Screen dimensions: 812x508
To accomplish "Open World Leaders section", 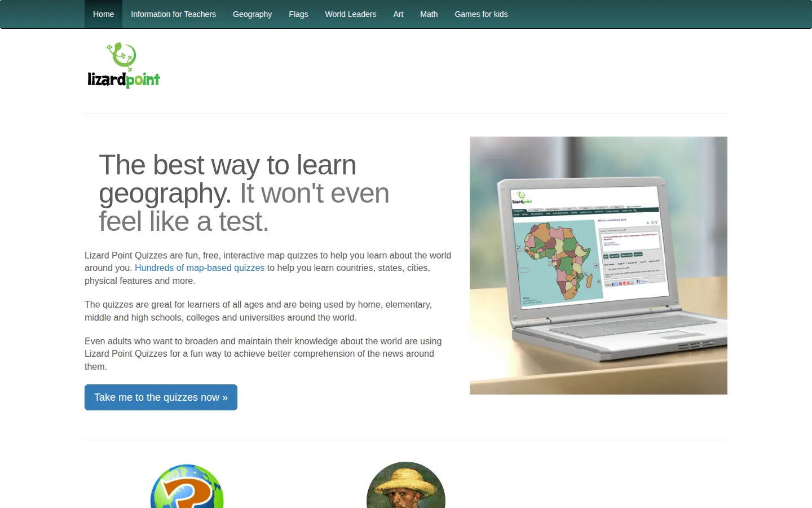I will click(350, 14).
